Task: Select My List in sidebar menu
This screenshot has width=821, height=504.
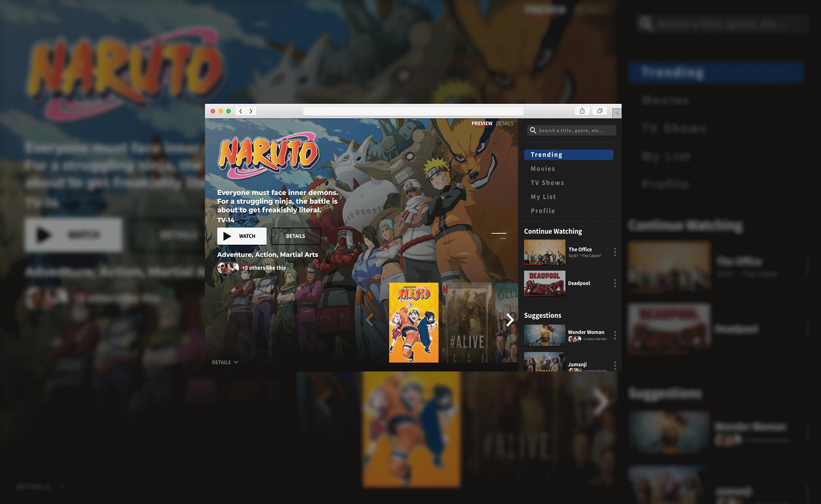Action: 543,197
